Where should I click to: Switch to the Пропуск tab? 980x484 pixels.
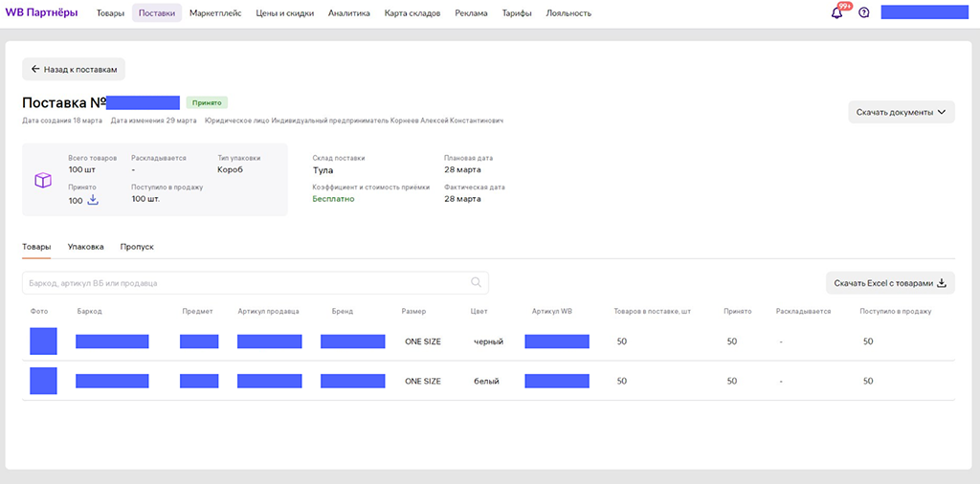point(137,247)
